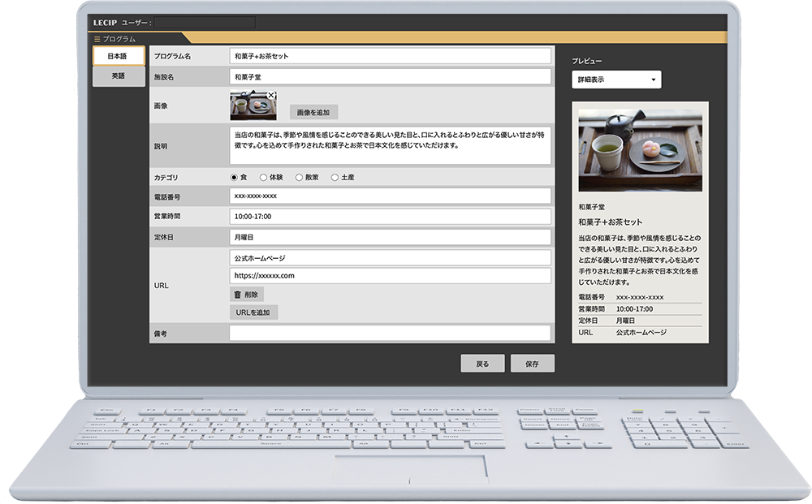Switch to the 日本語 language tab
The width and height of the screenshot is (812, 504).
pyautogui.click(x=119, y=56)
